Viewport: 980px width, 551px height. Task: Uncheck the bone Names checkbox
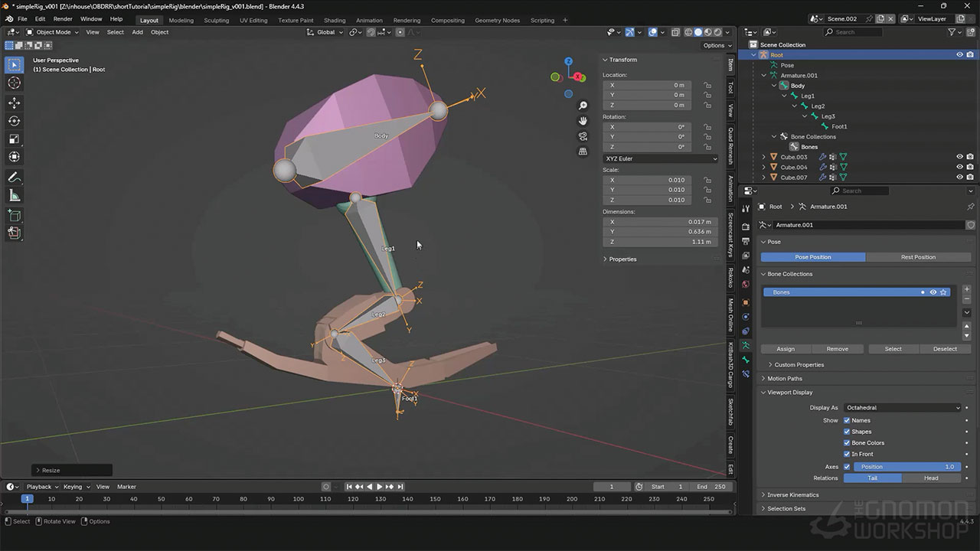[847, 420]
